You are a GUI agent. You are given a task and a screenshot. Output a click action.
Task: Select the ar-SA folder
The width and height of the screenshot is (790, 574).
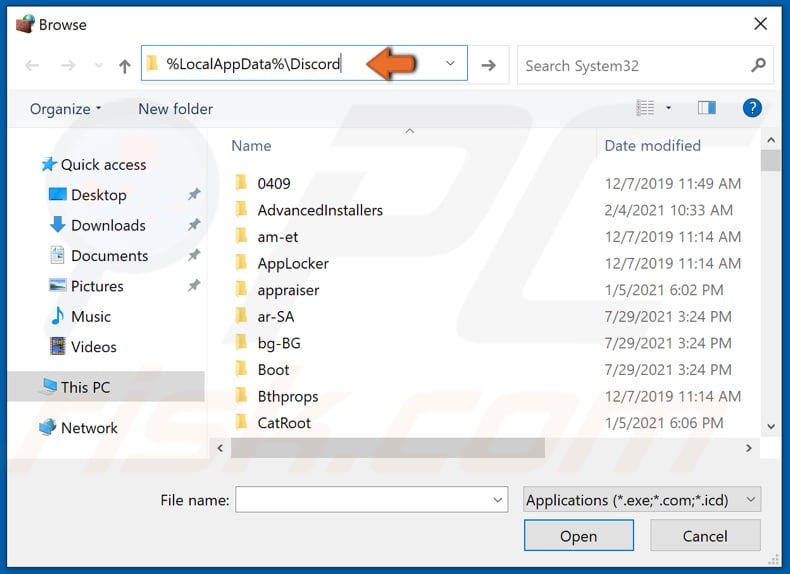(x=276, y=317)
